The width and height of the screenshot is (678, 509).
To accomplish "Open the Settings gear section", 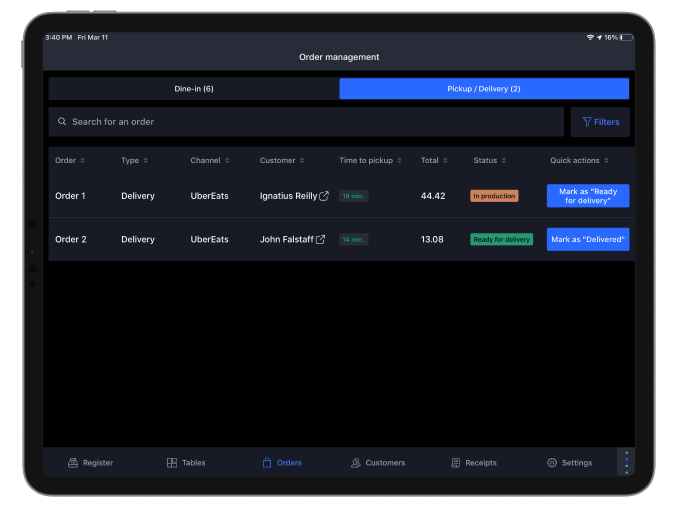I will coord(569,463).
